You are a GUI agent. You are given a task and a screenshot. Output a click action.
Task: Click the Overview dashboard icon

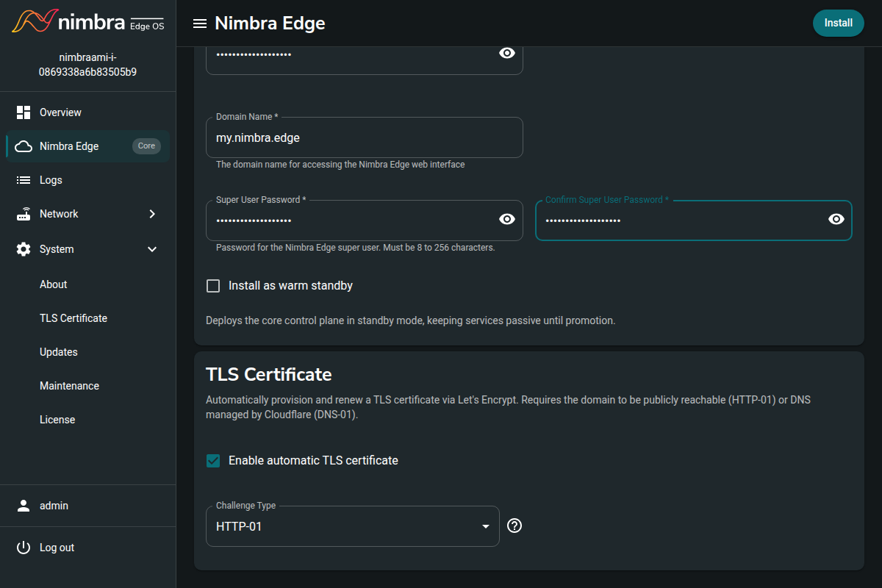coord(24,112)
